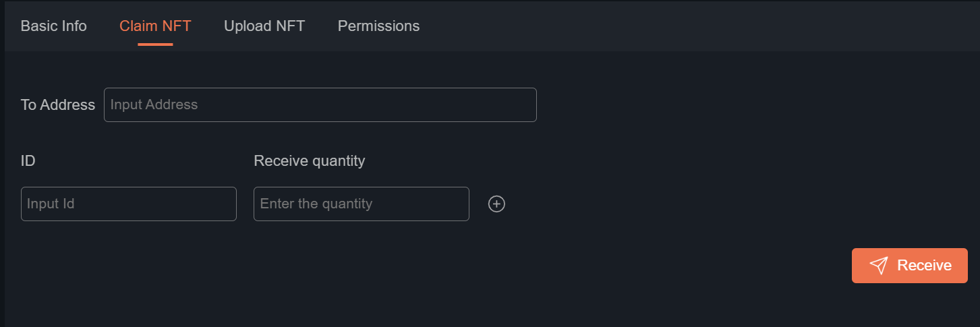
Task: Click the paper plane icon on Receive
Action: coord(878,266)
